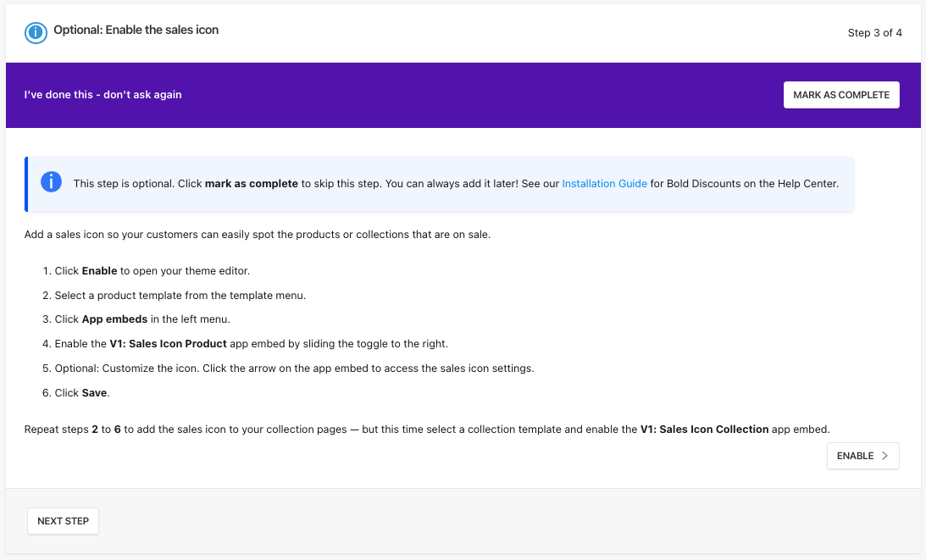Proceed to step 4 with NEXT STEP

coord(63,521)
